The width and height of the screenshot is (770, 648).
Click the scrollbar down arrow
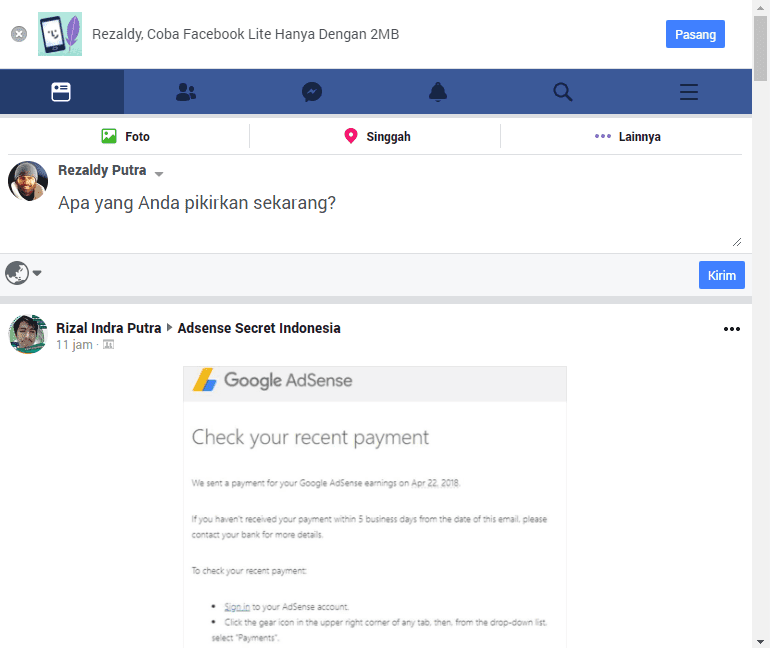coord(760,641)
